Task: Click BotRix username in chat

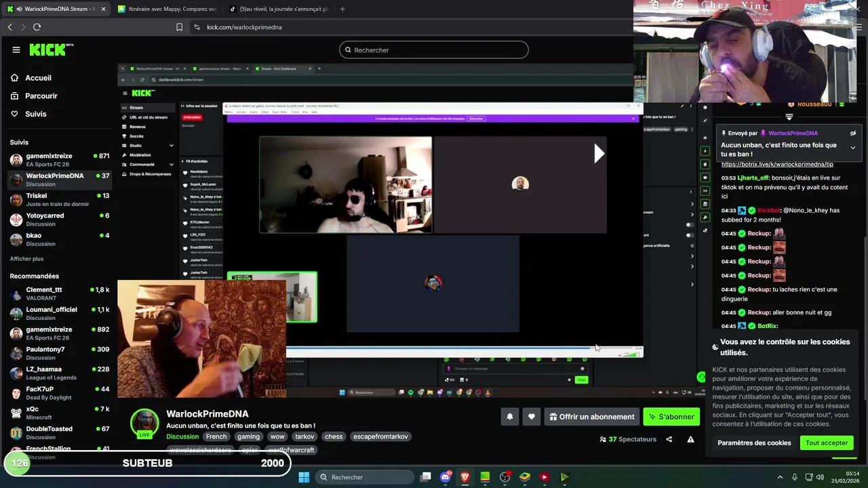Action: [x=768, y=326]
